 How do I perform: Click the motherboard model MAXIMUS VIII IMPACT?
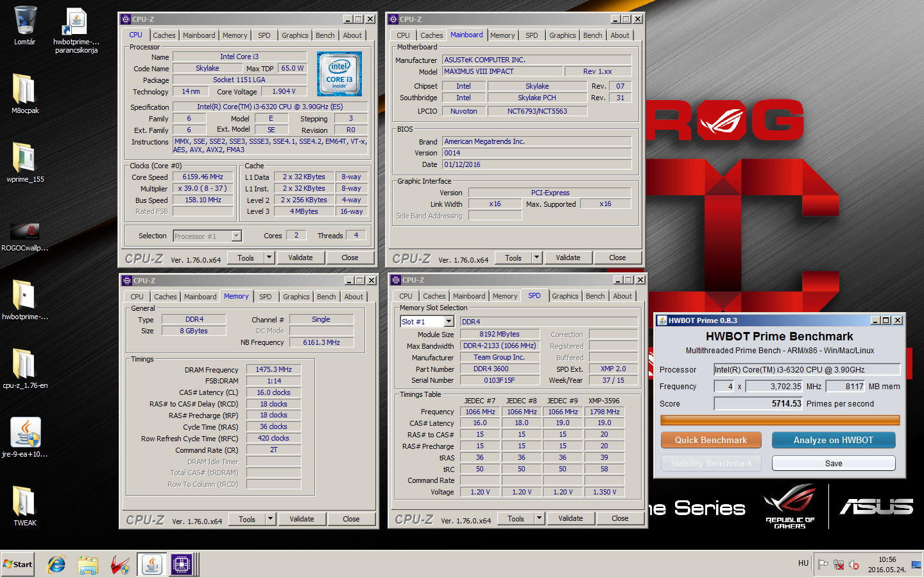tap(502, 71)
